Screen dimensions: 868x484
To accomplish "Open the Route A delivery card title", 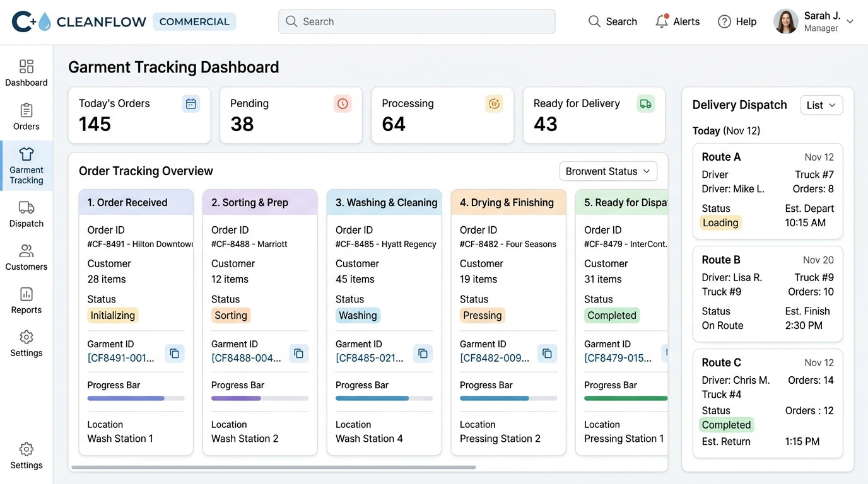I will tap(721, 157).
